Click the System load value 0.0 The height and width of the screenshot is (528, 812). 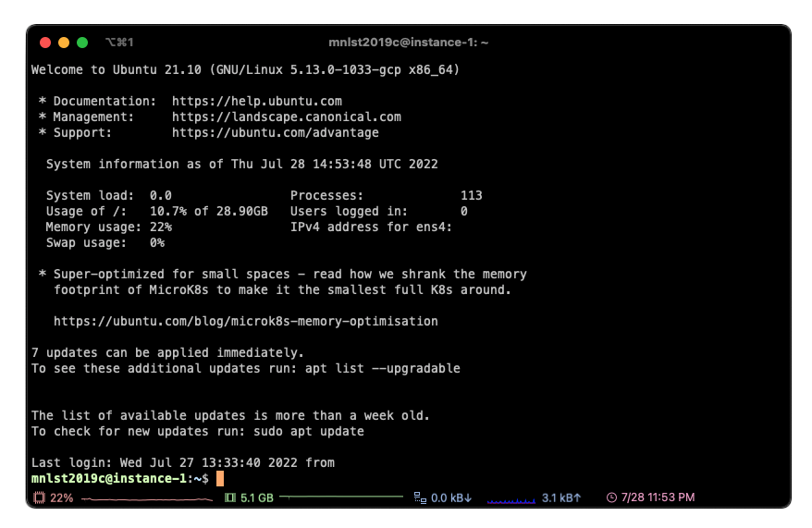161,196
